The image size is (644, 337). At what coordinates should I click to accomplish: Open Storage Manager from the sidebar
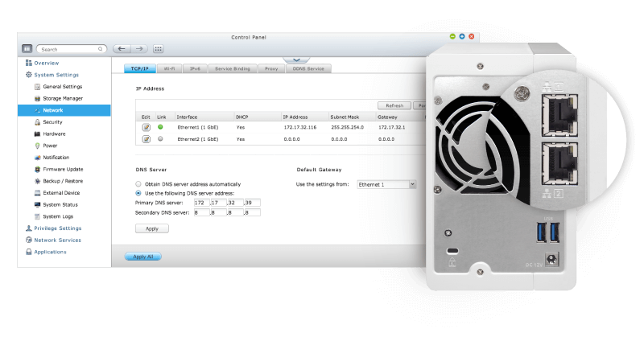[61, 98]
